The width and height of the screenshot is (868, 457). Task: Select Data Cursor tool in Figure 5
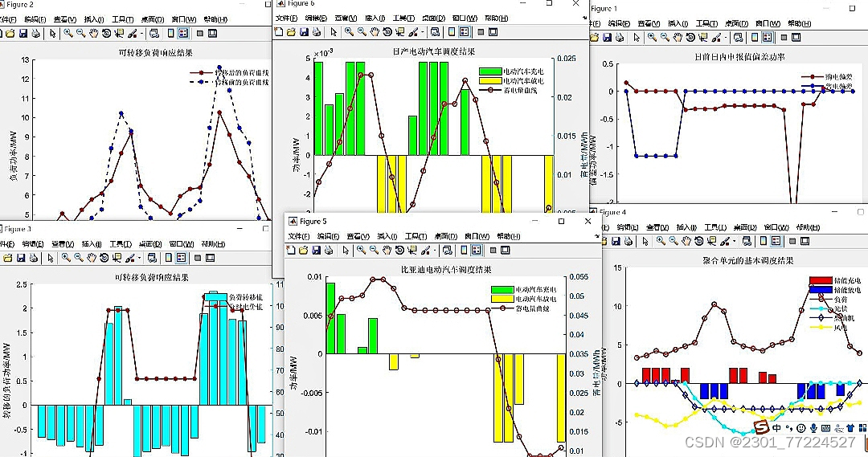coord(412,250)
